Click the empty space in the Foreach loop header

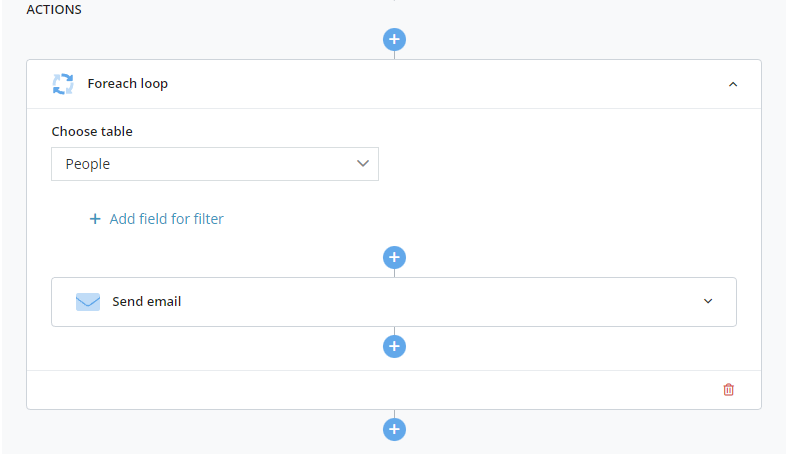pyautogui.click(x=446, y=84)
